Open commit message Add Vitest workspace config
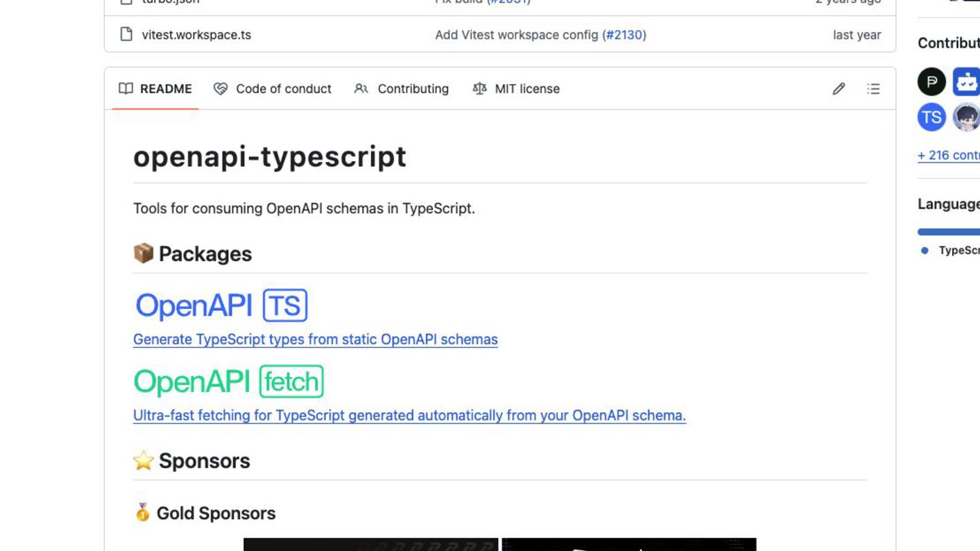Image resolution: width=980 pixels, height=551 pixels. click(517, 35)
